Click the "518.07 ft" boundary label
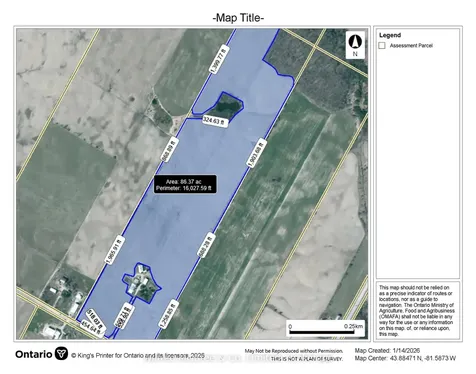Viewport: 476px width, 374px height. (x=96, y=319)
